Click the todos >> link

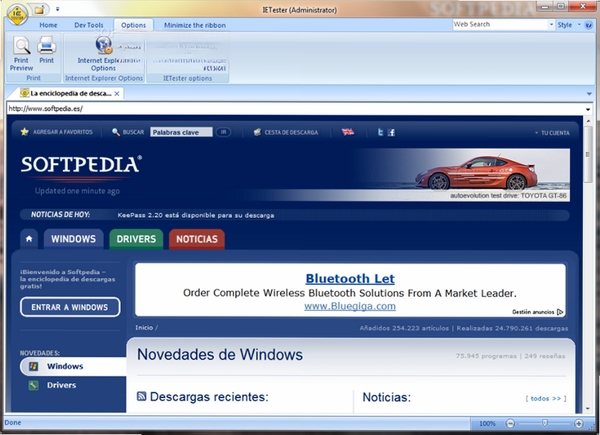546,398
